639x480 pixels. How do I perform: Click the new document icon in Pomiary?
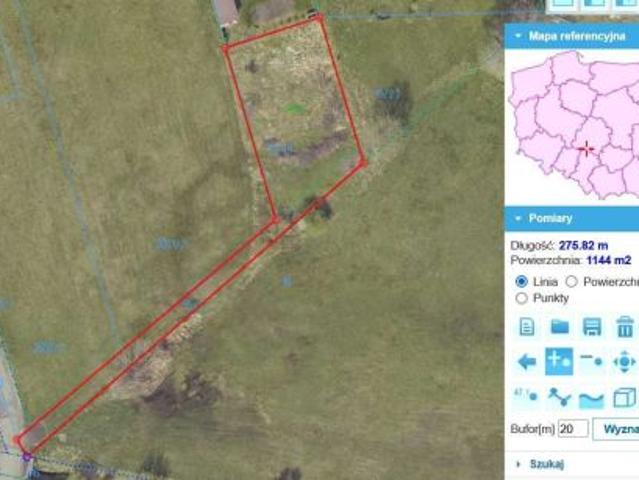coord(527,327)
